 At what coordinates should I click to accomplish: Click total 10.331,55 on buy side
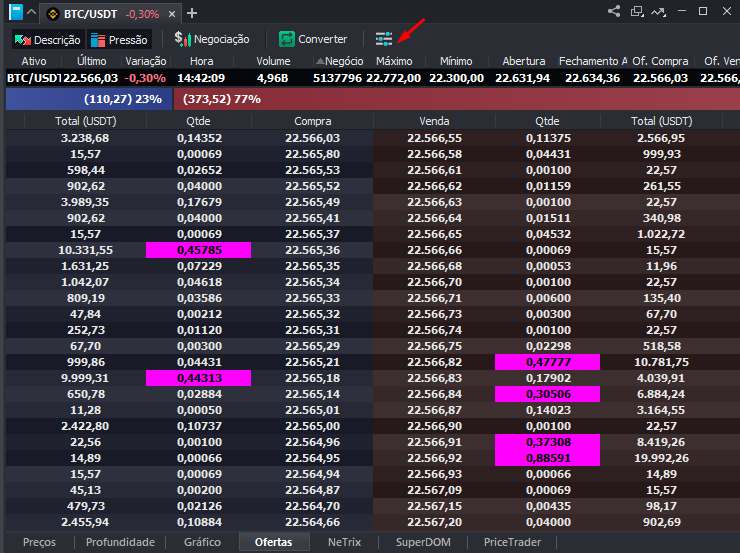tap(85, 250)
